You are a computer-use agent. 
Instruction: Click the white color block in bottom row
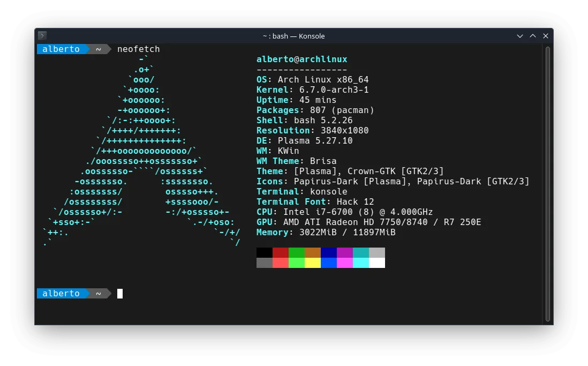377,263
